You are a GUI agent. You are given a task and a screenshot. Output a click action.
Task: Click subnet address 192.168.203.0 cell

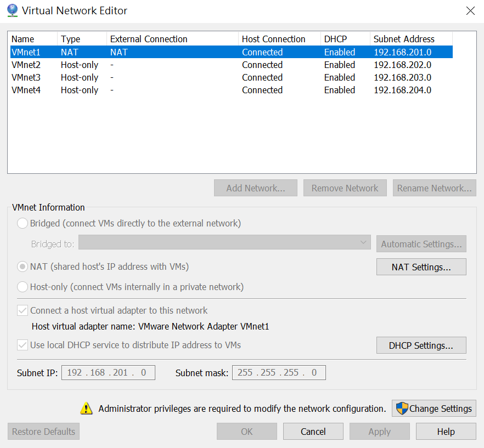(403, 77)
